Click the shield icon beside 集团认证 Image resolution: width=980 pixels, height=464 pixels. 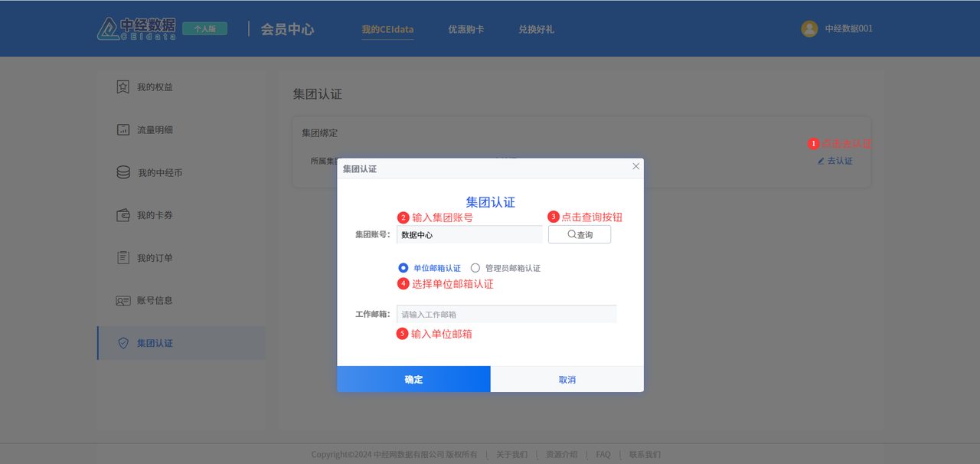[x=122, y=344]
